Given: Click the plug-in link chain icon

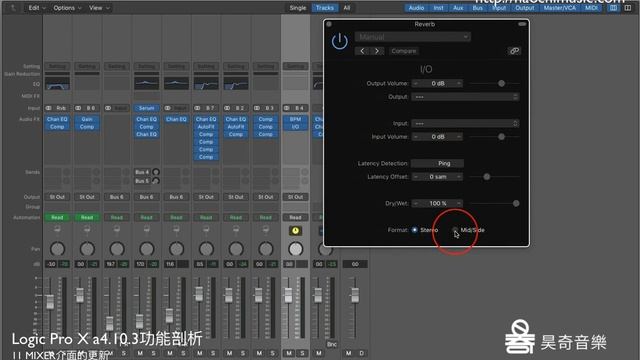Looking at the screenshot, I should pyautogui.click(x=514, y=51).
